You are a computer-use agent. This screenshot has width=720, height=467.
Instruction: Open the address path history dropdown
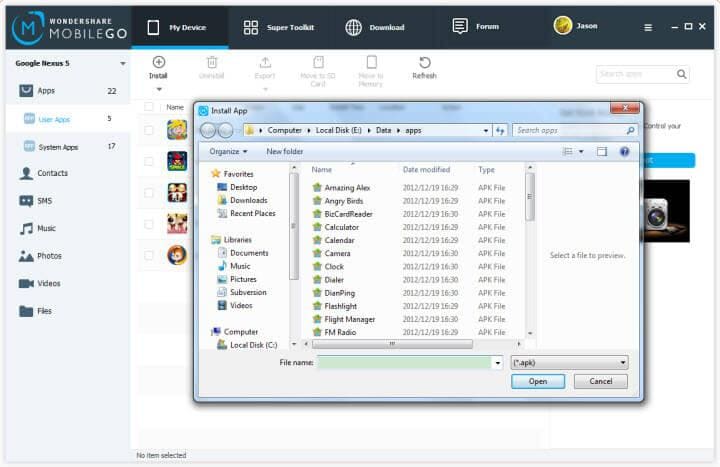(x=486, y=131)
